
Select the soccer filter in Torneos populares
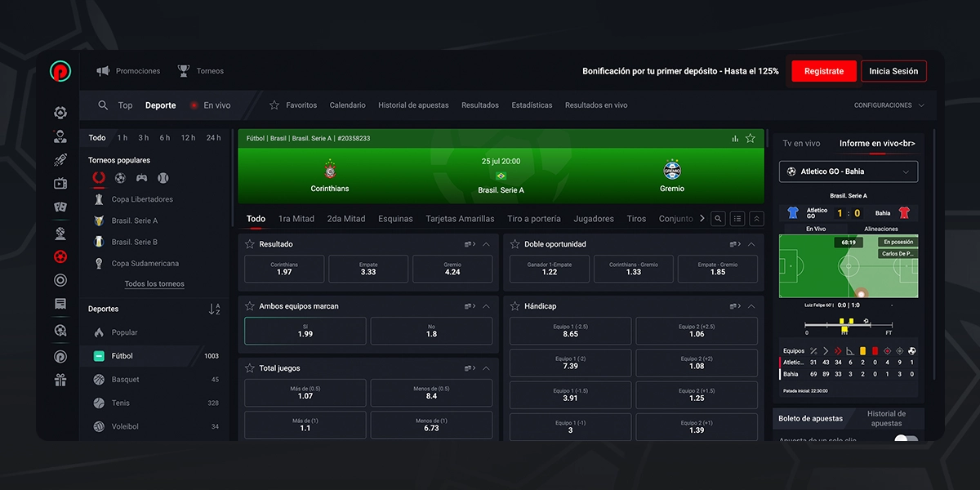pos(120,177)
